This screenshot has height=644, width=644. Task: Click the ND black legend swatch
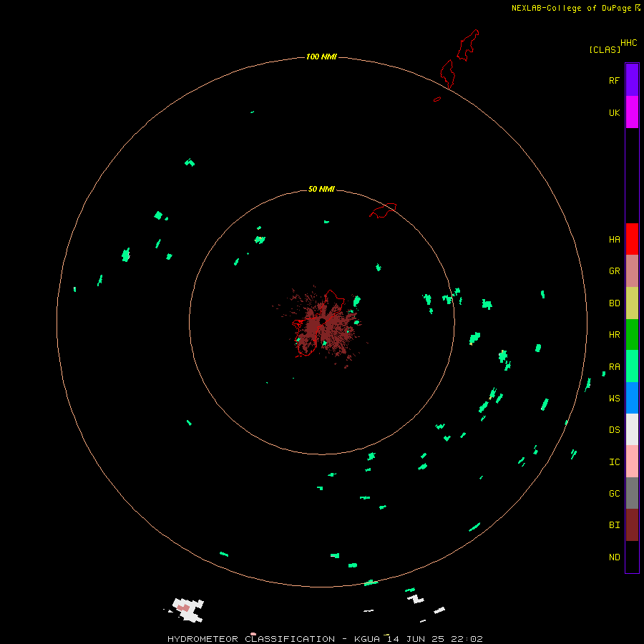point(632,557)
